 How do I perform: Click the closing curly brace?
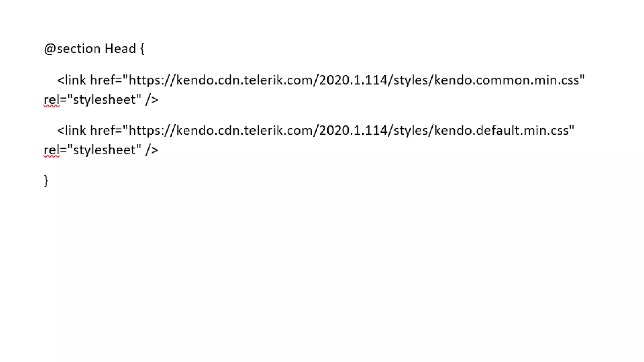click(x=46, y=181)
